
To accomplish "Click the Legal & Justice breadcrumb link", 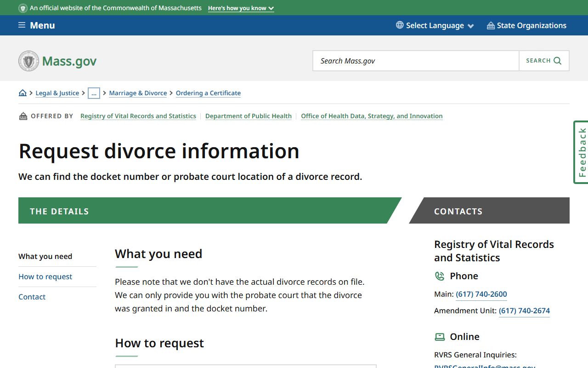I will click(x=57, y=93).
